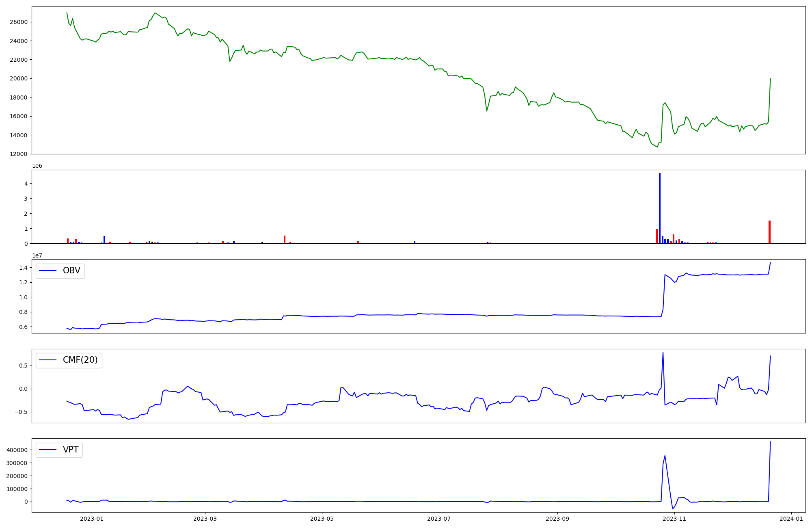This screenshot has height=528, width=812.
Task: Click the 0.5 CMF axis tick label
Action: point(23,366)
